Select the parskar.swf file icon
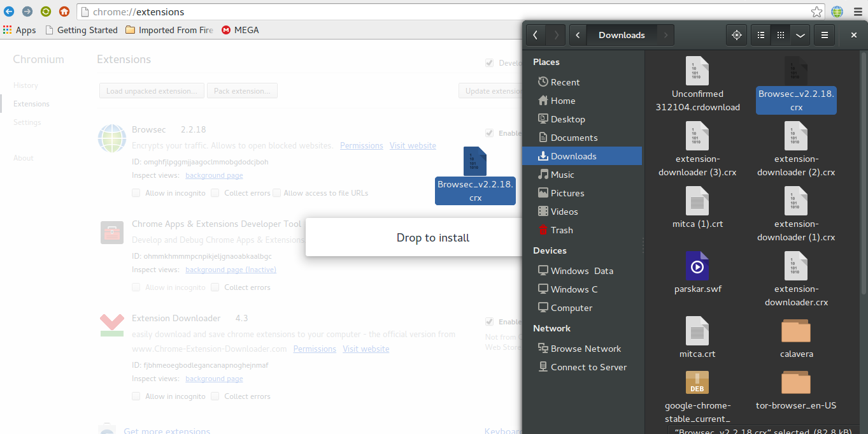868x434 pixels. [x=697, y=266]
